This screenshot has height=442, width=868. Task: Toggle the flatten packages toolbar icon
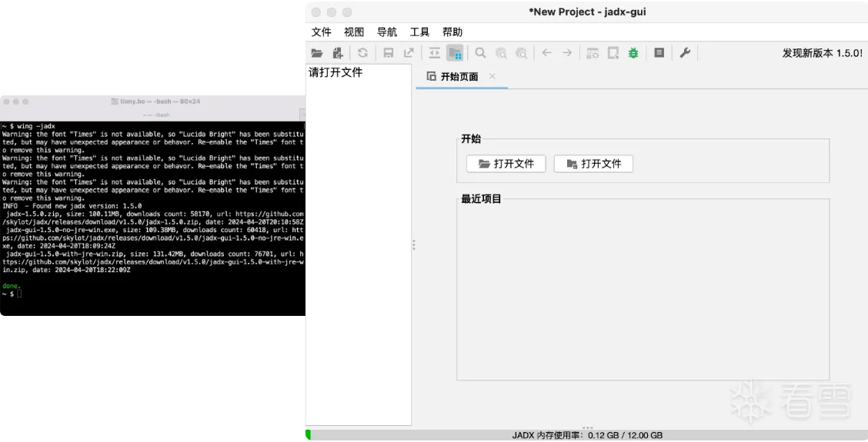coord(455,53)
